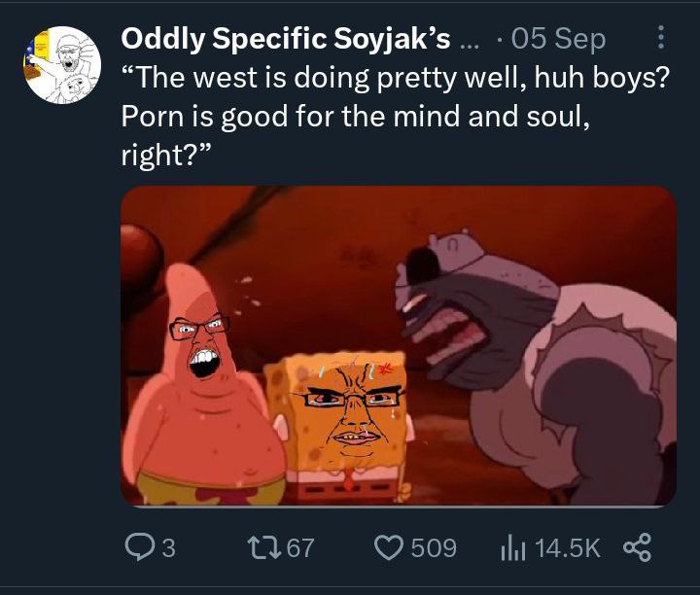Click the reply count of 3
This screenshot has height=595, width=700.
pyautogui.click(x=168, y=548)
